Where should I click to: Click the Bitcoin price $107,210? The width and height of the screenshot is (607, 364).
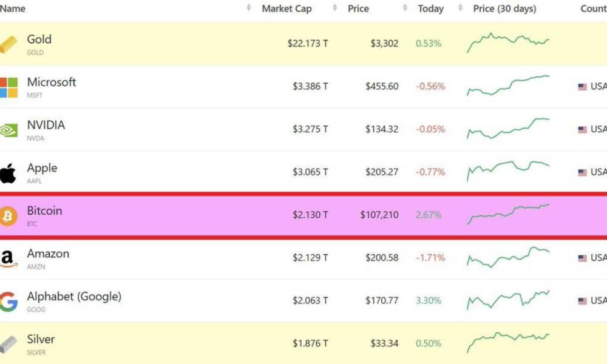379,215
